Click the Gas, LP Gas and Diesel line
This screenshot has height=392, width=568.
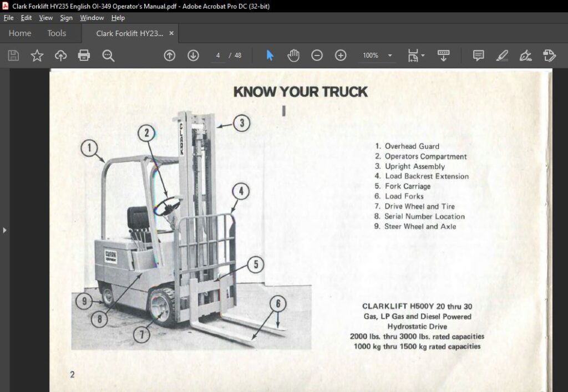point(417,317)
